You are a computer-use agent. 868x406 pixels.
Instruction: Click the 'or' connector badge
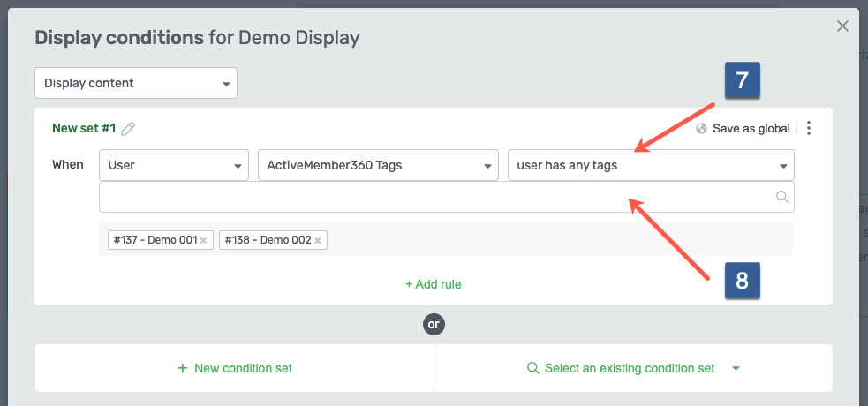pos(434,324)
